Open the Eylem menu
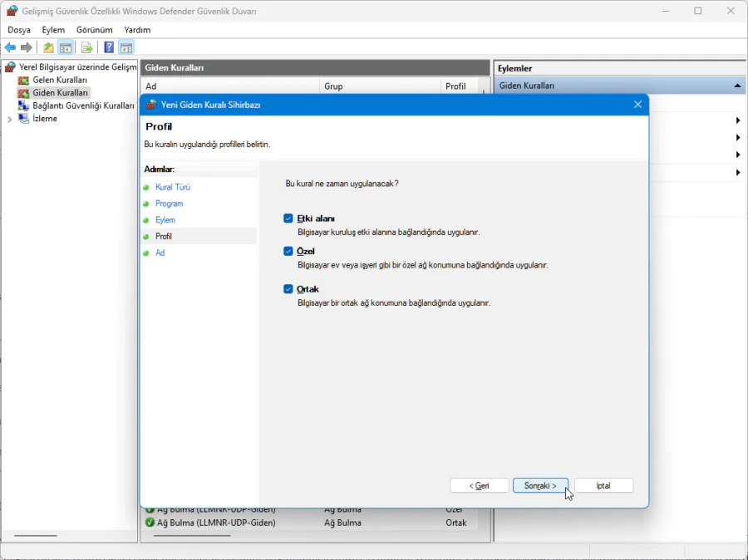This screenshot has width=748, height=560. tap(53, 30)
